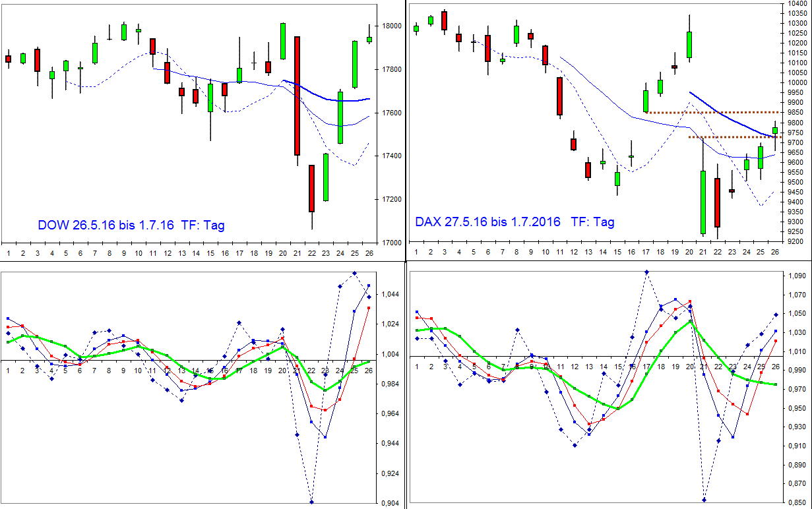Click the upper dotted brown level line in DAX chart
This screenshot has height=509, width=812.
coord(711,113)
